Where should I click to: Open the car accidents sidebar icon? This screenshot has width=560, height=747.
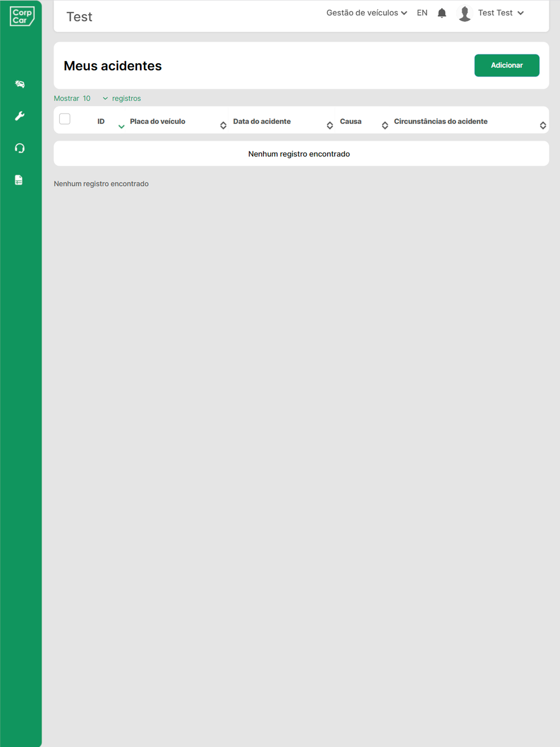coord(20,84)
